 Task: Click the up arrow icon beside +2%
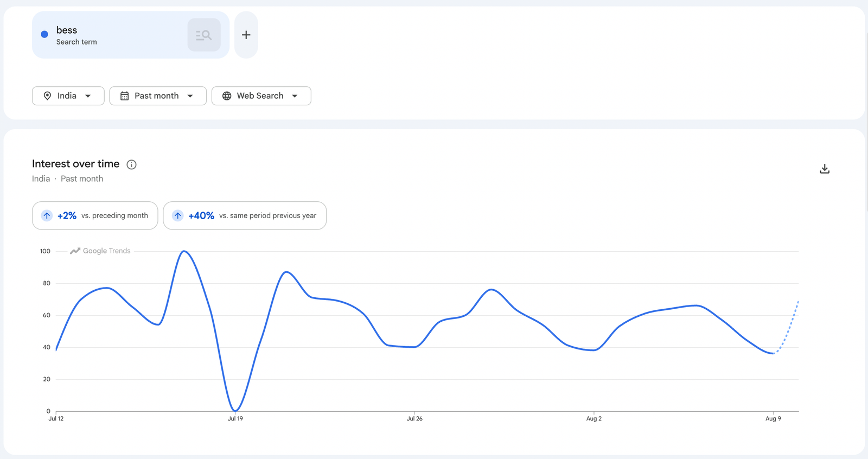47,215
